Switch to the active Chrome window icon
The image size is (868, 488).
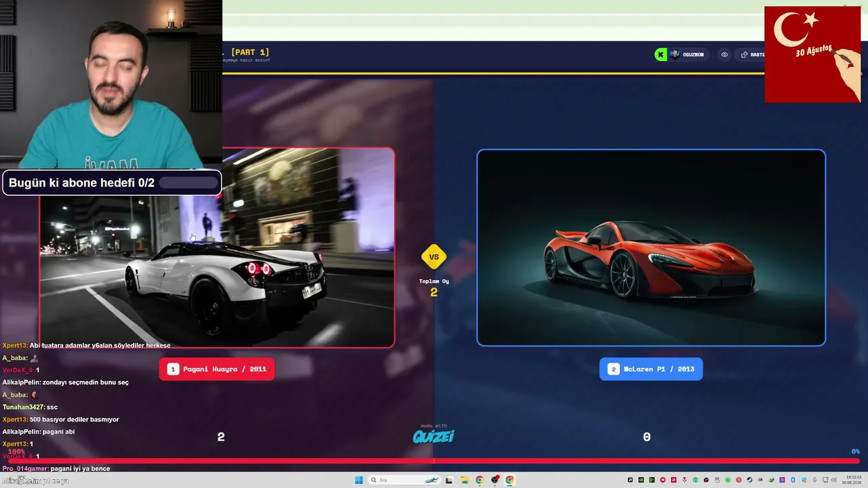(510, 481)
